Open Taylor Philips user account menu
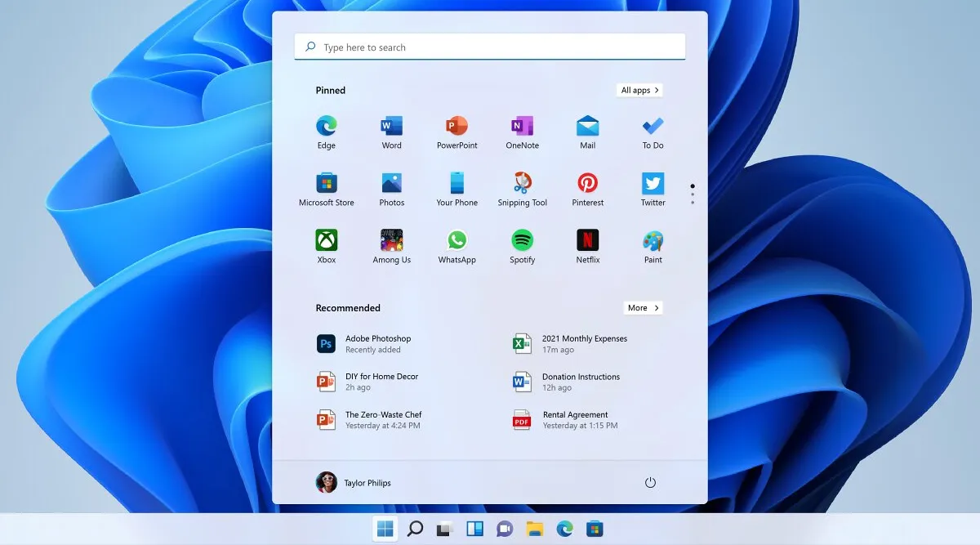The height and width of the screenshot is (545, 980). [x=354, y=483]
